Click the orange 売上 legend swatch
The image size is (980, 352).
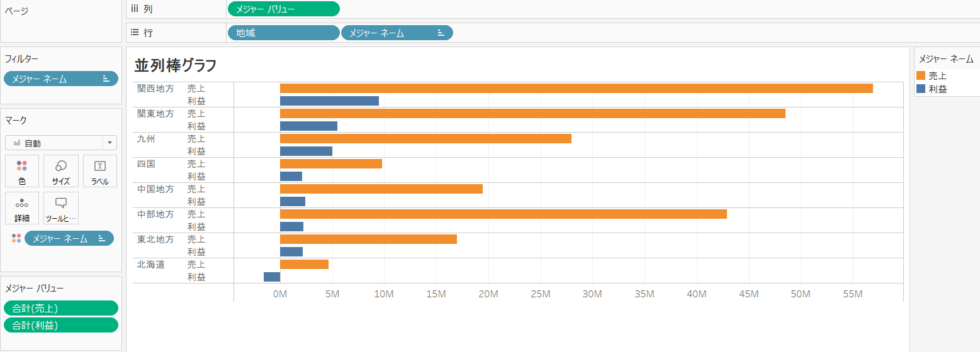(x=921, y=75)
